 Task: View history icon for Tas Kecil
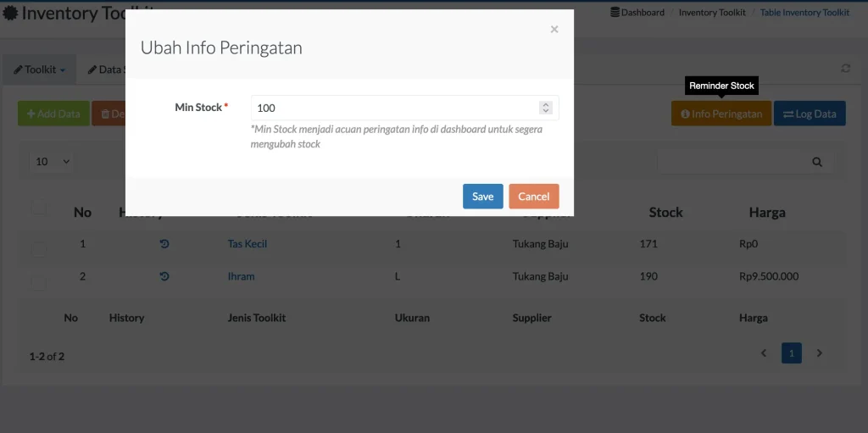164,244
